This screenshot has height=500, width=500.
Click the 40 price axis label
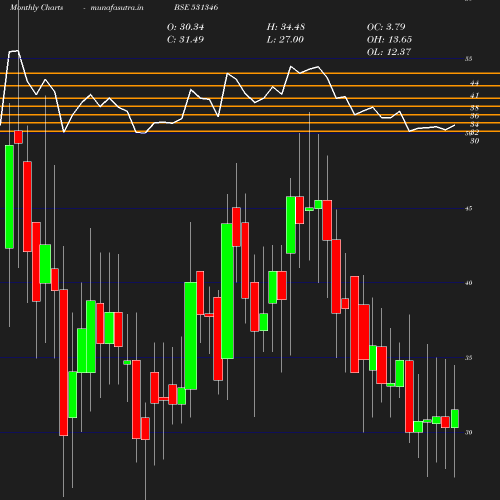tap(469, 283)
